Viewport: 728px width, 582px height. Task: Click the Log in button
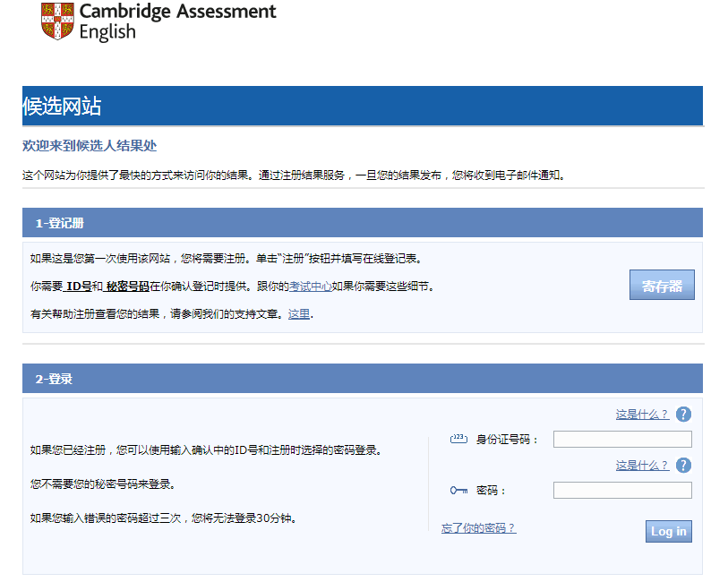pos(669,532)
